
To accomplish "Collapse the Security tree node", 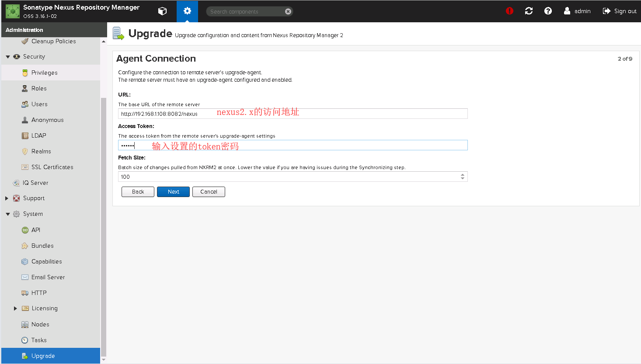I will pyautogui.click(x=8, y=57).
